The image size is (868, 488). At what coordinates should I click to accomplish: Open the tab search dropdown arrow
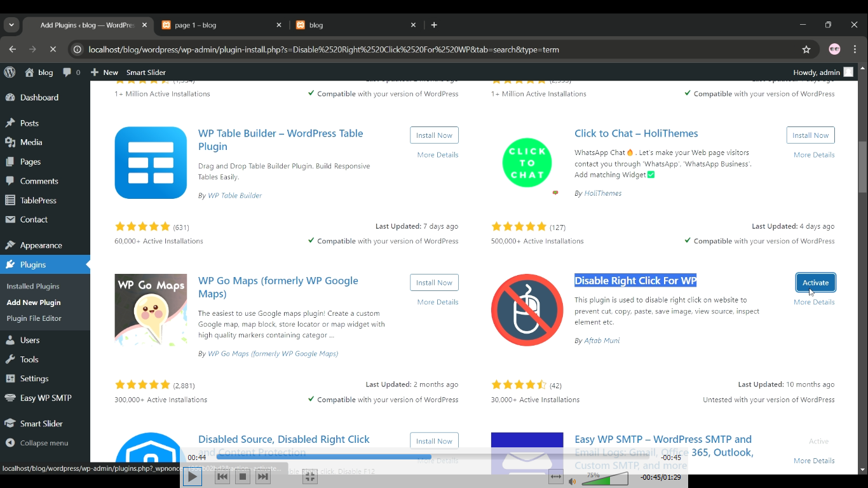click(11, 25)
